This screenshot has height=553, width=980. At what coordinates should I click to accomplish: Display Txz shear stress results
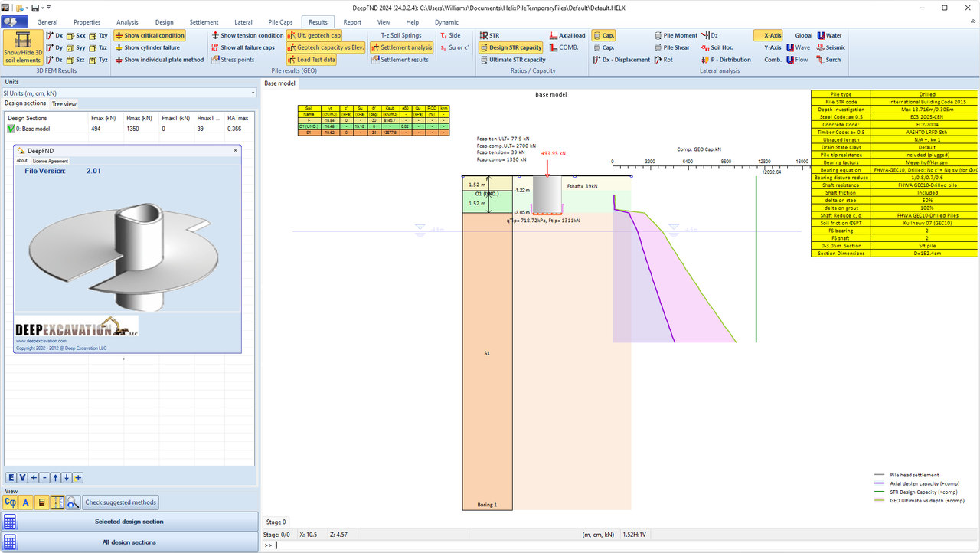[x=99, y=47]
